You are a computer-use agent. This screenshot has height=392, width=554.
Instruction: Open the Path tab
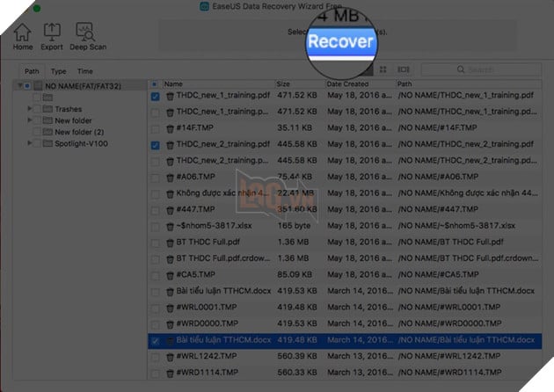tap(32, 71)
